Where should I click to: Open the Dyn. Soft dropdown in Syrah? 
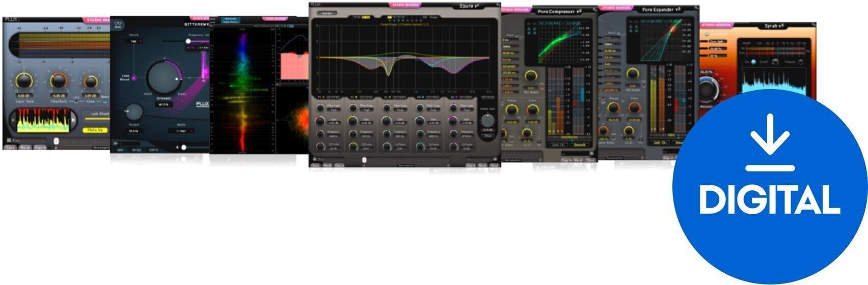(x=717, y=42)
